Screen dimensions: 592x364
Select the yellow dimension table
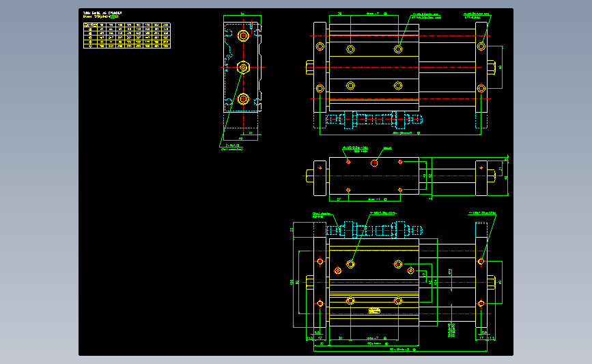[127, 36]
